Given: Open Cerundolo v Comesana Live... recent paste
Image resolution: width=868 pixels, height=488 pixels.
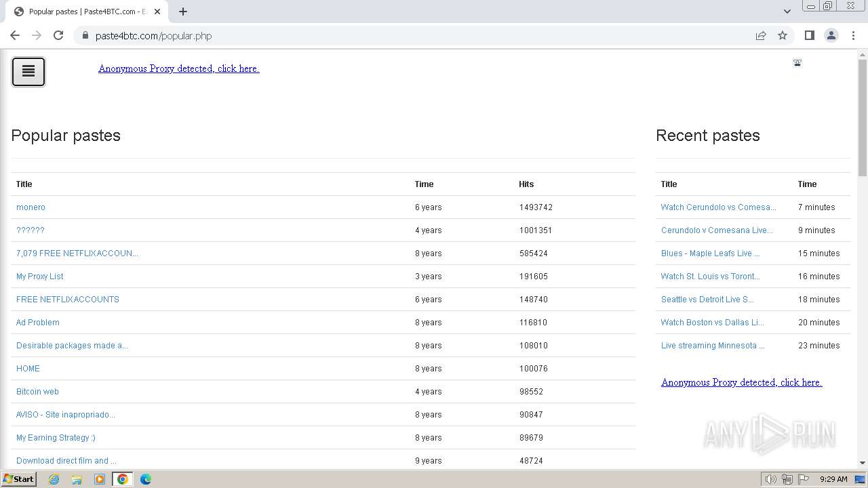Looking at the screenshot, I should pyautogui.click(x=717, y=230).
